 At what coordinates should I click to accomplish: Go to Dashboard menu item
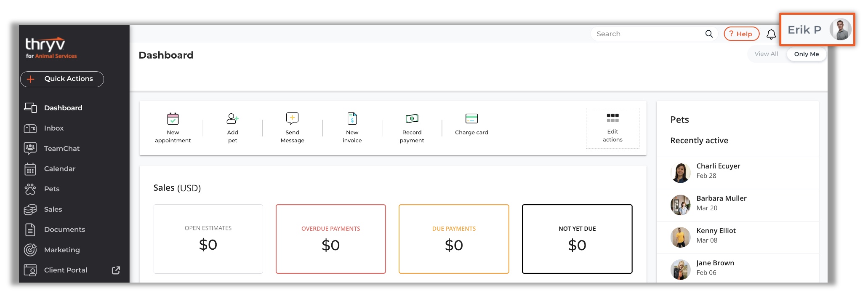[63, 108]
